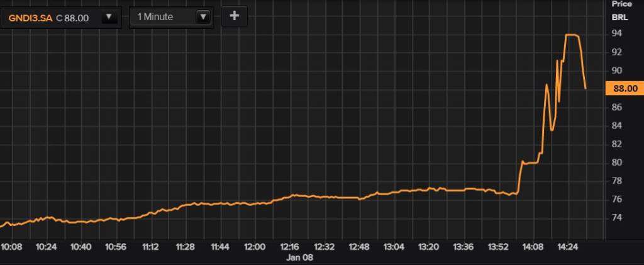Click the close price C 88.00 text

[x=72, y=18]
